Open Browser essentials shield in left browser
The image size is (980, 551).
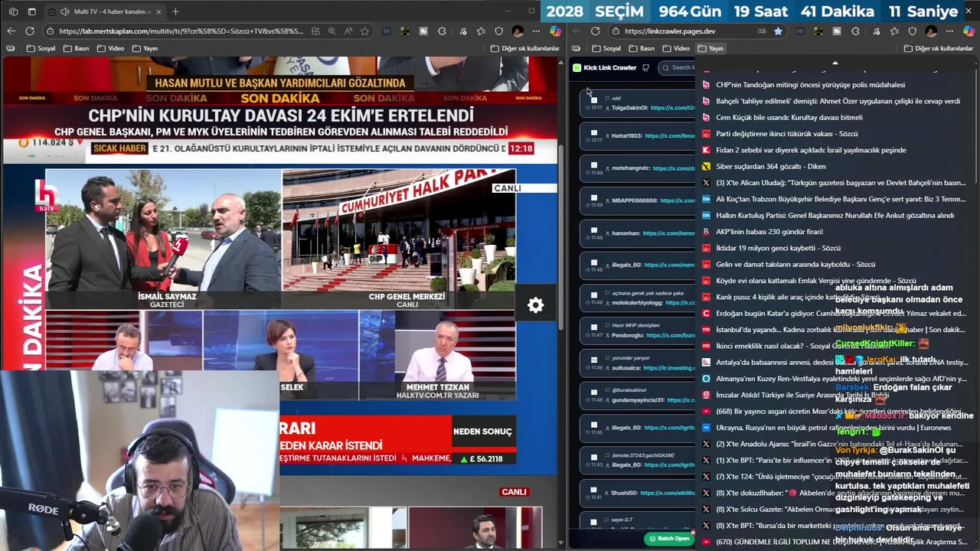[499, 31]
